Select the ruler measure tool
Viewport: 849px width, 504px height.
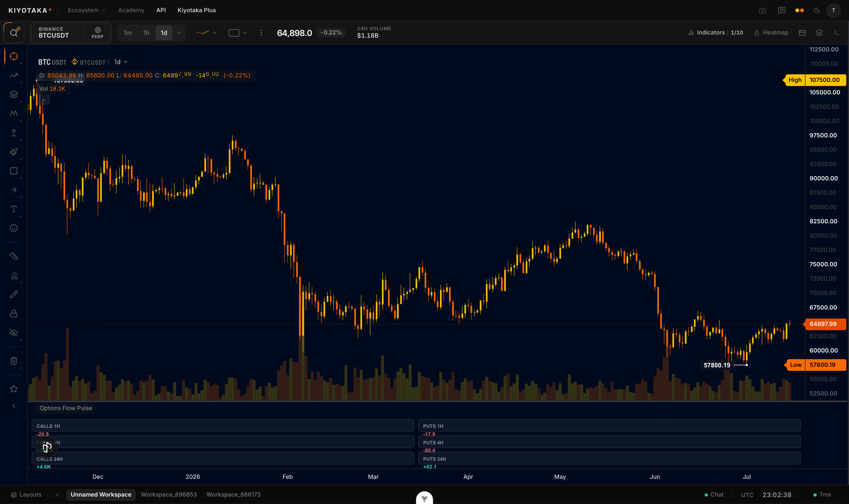[x=14, y=257]
